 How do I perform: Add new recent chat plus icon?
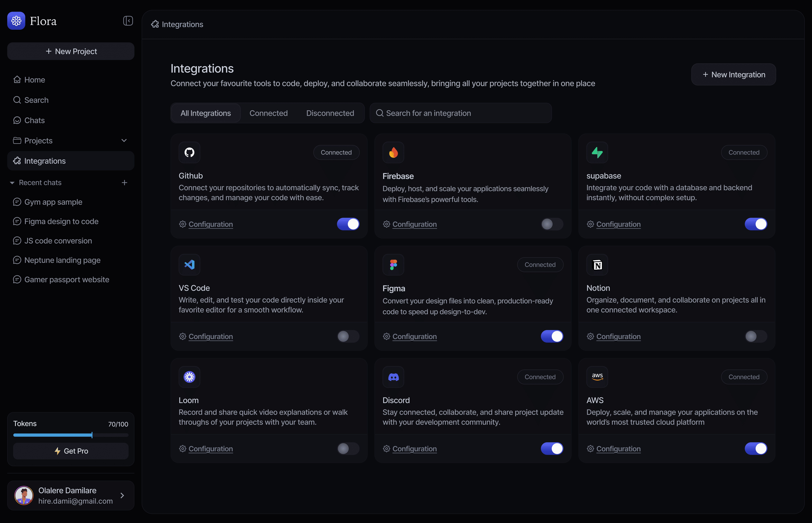(124, 183)
